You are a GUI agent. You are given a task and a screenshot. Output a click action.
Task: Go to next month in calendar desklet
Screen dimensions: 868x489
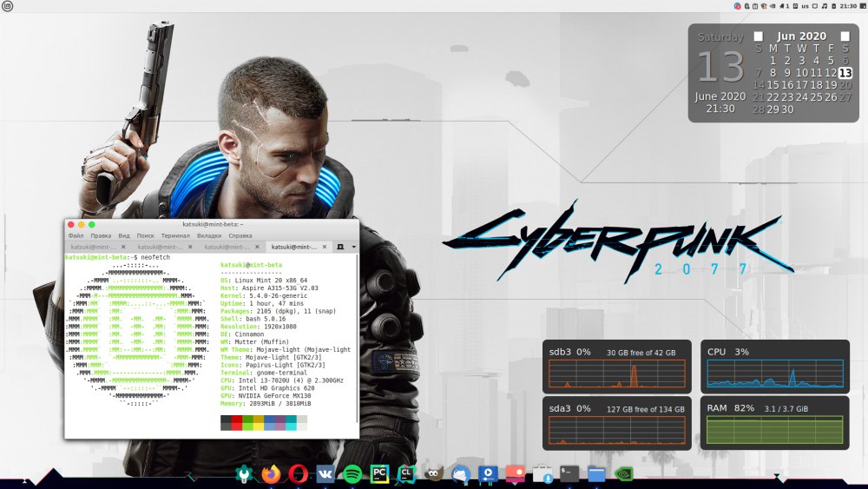point(845,36)
